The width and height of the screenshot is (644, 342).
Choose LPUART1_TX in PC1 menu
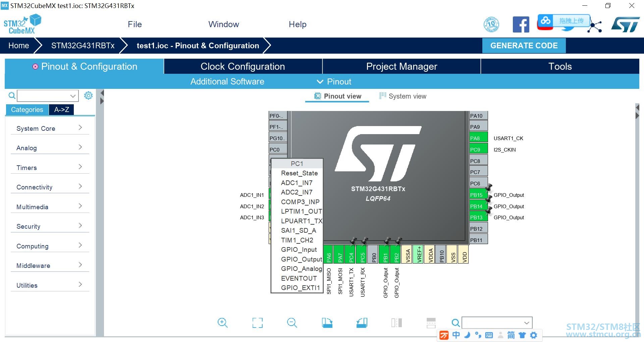click(x=297, y=221)
